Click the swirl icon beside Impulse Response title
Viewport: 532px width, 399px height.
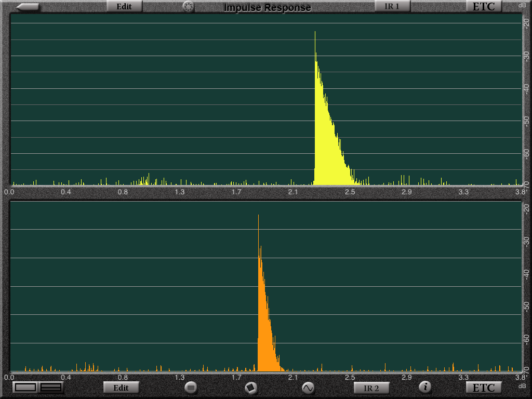188,7
